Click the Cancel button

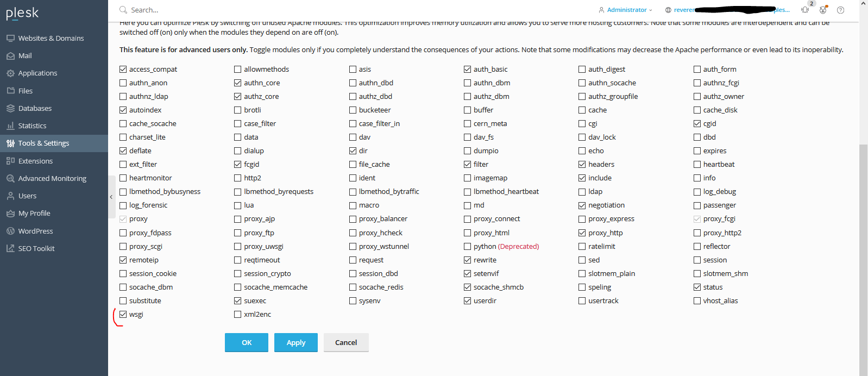346,342
